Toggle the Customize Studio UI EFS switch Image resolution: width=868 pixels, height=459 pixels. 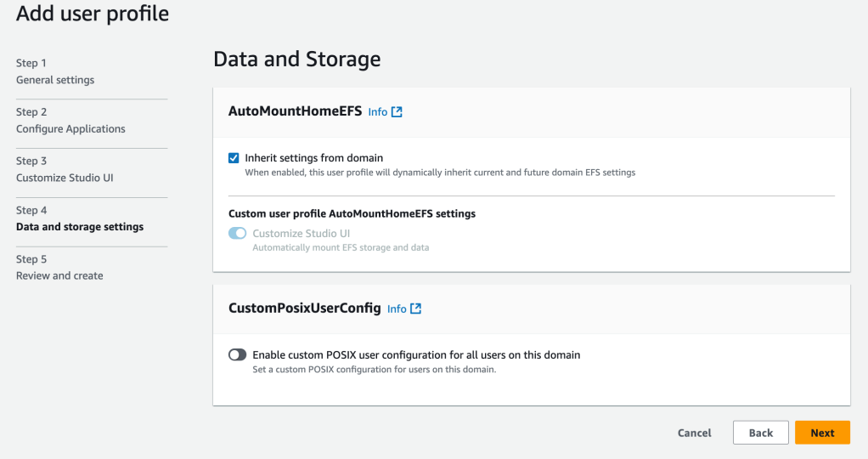238,234
